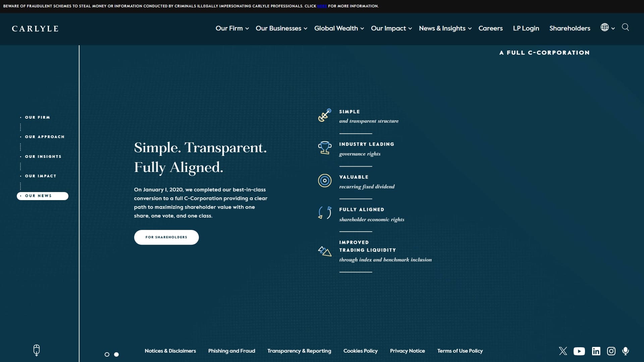
Task: Open the News & Insights menu
Action: coord(442,28)
